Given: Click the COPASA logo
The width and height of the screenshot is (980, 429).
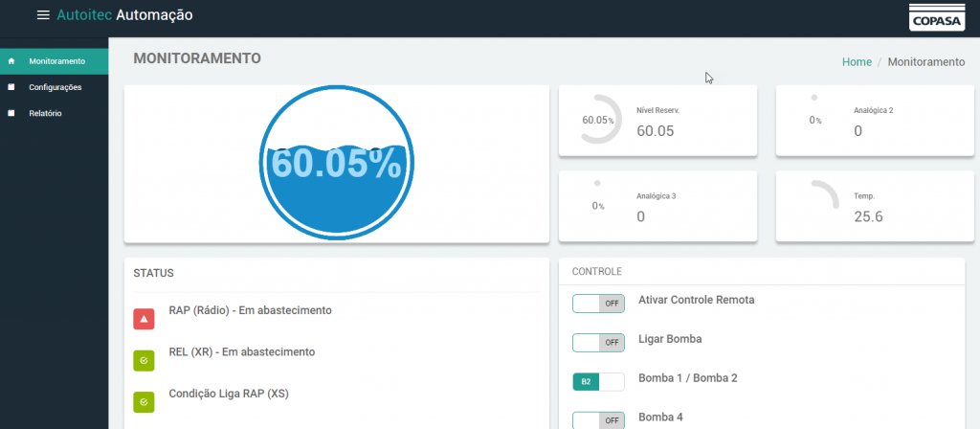Looking at the screenshot, I should [x=937, y=17].
